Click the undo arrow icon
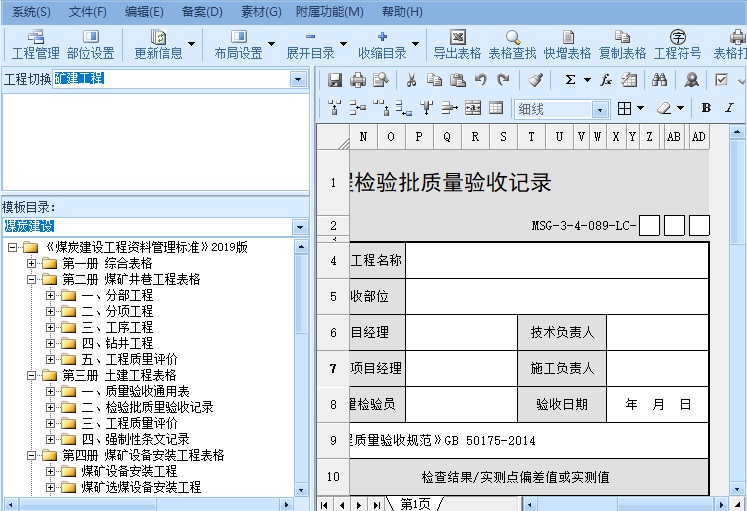Viewport: 747px width, 511px height. (481, 80)
